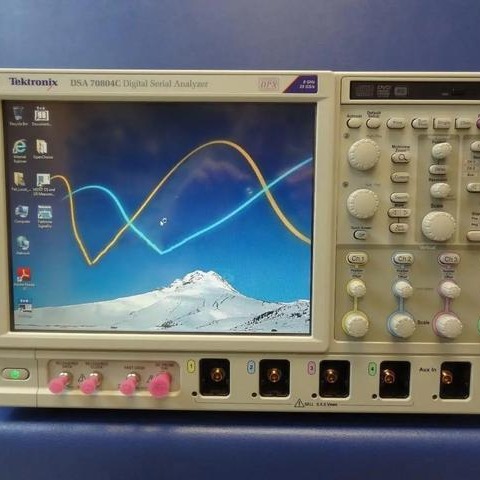
Task: Push the Ch 3 front-panel button
Action: pos(449,259)
